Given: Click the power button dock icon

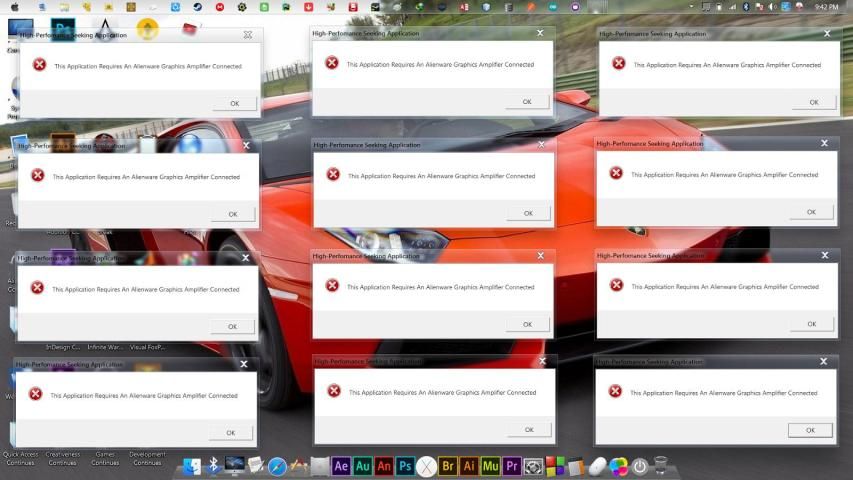Looking at the screenshot, I should tap(640, 466).
